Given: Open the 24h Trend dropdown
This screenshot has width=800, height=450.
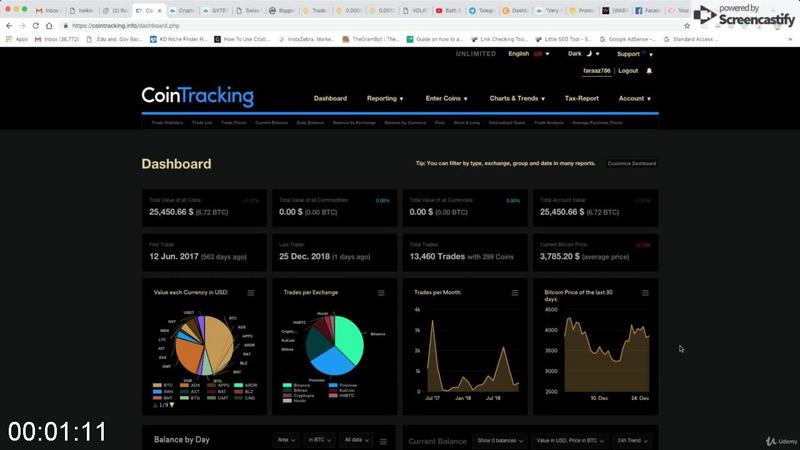Looking at the screenshot, I should tap(632, 441).
